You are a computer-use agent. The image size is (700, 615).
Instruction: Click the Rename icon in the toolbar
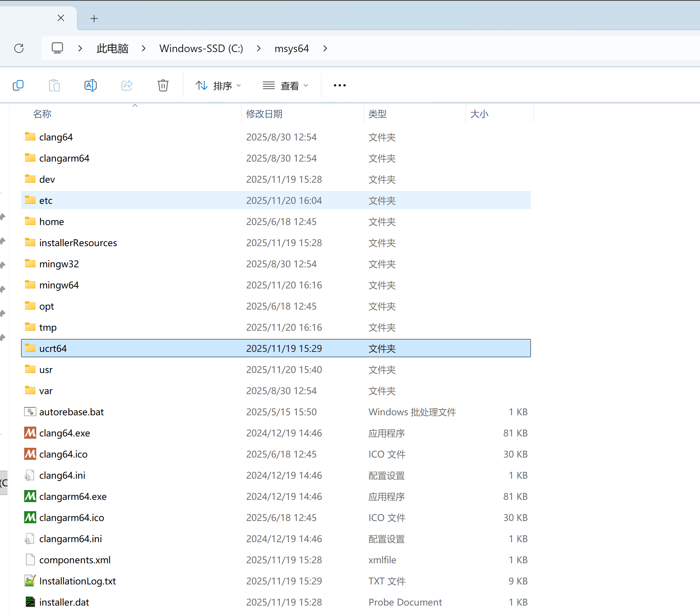tap(91, 86)
